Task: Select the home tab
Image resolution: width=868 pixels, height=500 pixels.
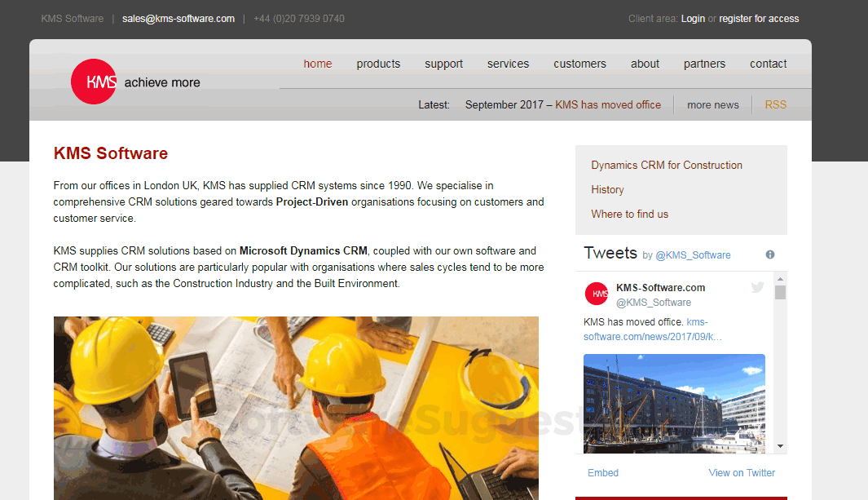Action: [x=317, y=64]
